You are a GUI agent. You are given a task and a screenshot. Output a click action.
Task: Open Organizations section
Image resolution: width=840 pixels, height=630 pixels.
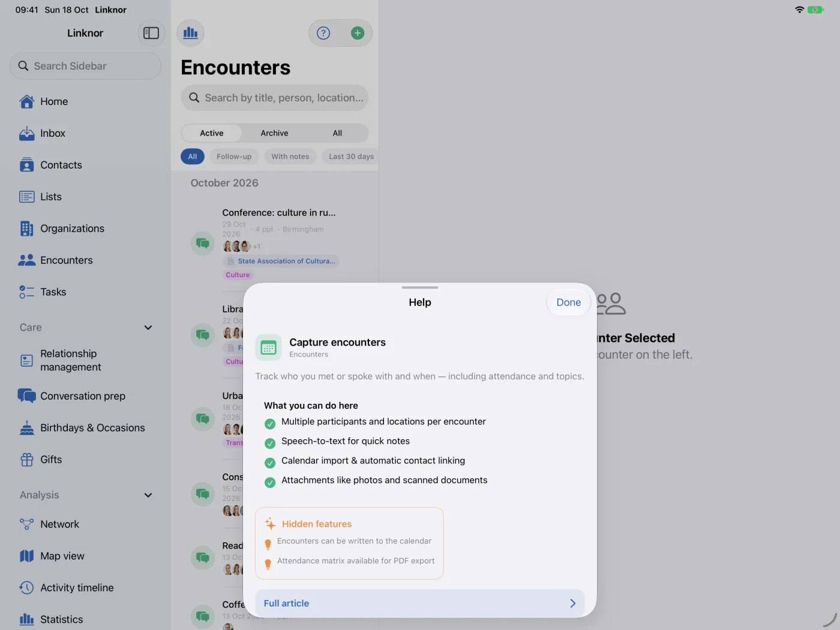[x=85, y=229]
